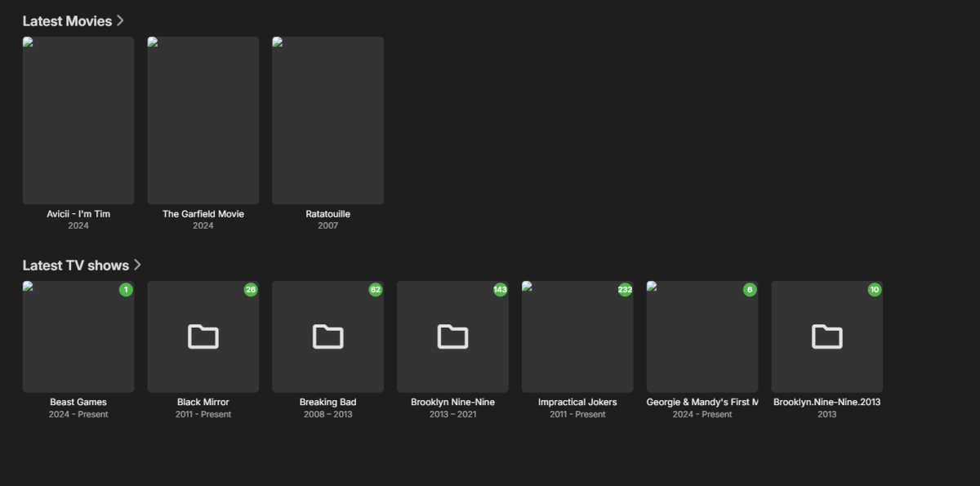
Task: Open the Ratatouille movie poster
Action: point(327,119)
